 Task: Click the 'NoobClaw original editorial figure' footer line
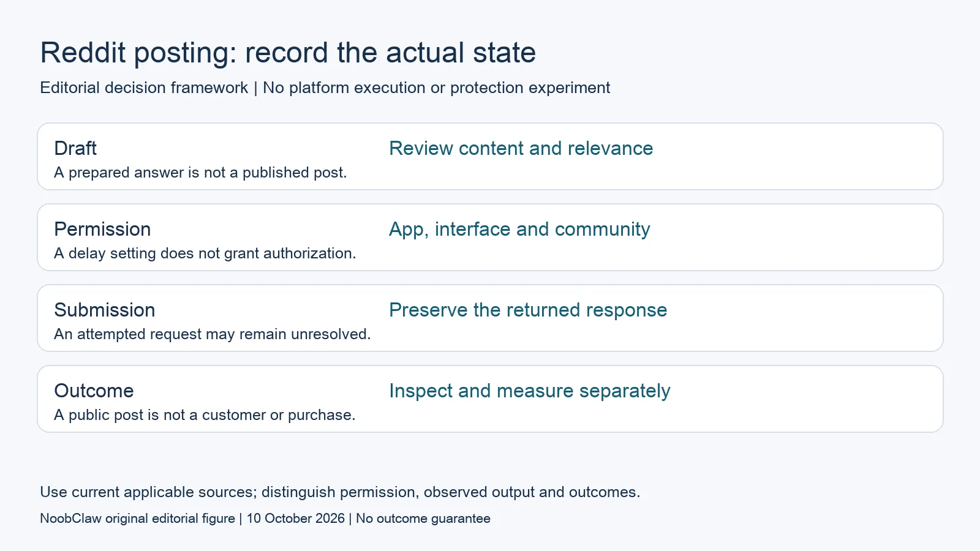click(265, 519)
